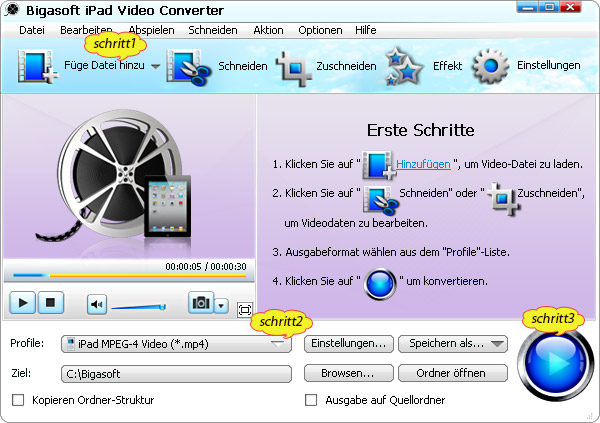The width and height of the screenshot is (600, 423).
Task: Open the Hilfe menu
Action: click(x=365, y=30)
